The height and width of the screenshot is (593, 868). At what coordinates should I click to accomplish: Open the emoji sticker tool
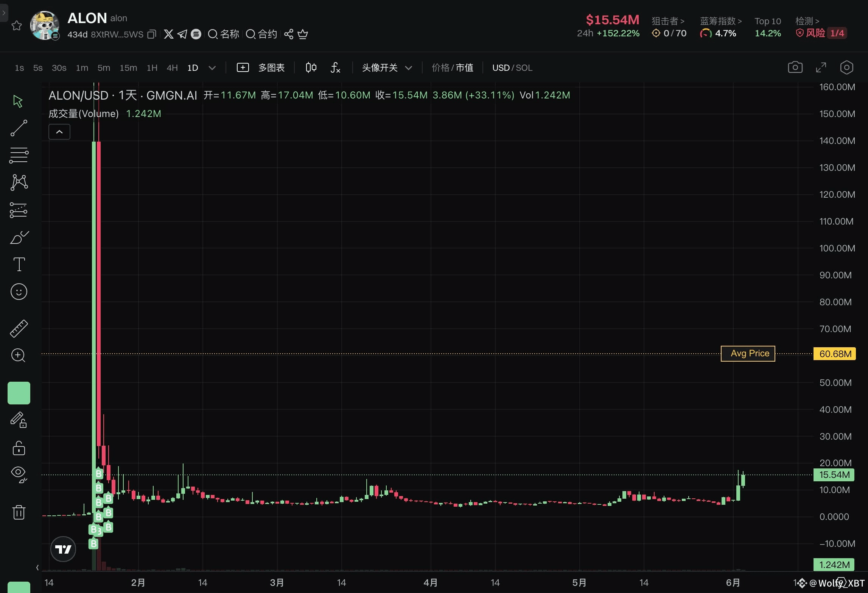pyautogui.click(x=19, y=292)
